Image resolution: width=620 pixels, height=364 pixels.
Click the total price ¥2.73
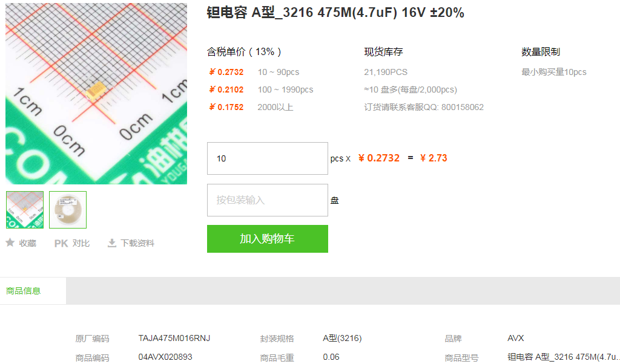tap(434, 158)
